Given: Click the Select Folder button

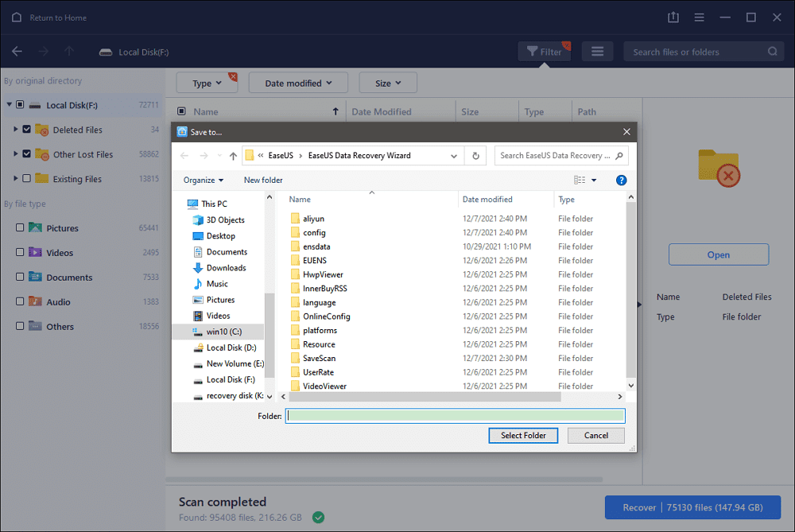Looking at the screenshot, I should pos(523,435).
